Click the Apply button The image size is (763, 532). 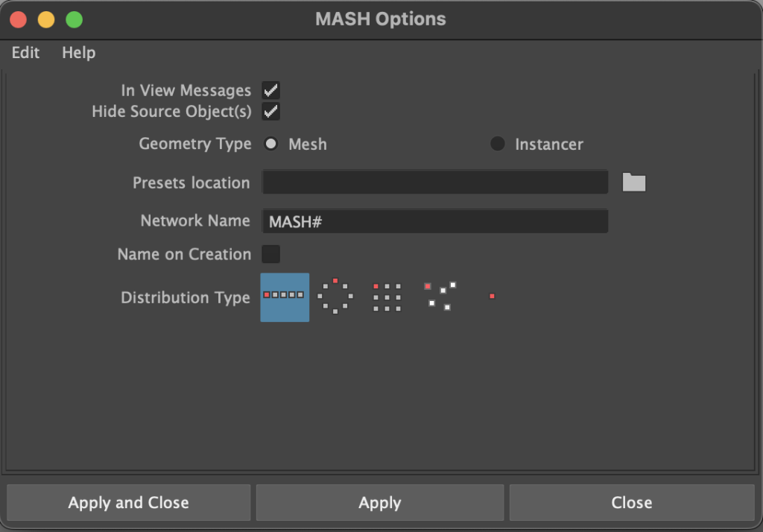point(380,502)
